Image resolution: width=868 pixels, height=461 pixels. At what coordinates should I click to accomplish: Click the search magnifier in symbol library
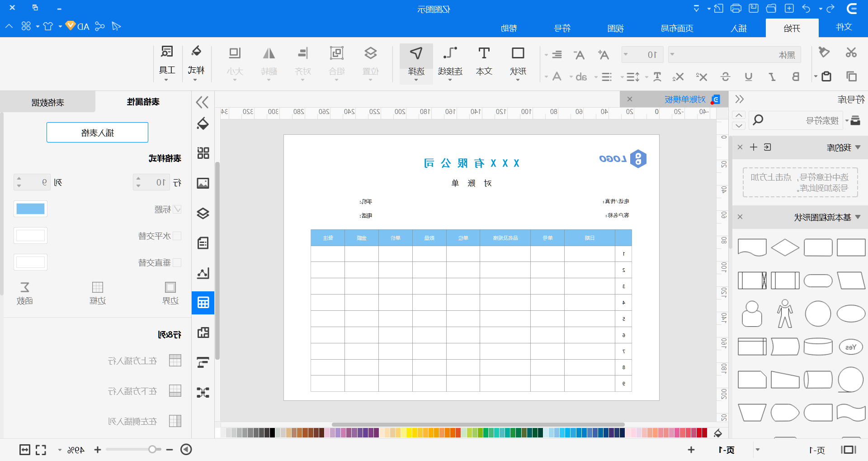click(x=758, y=120)
